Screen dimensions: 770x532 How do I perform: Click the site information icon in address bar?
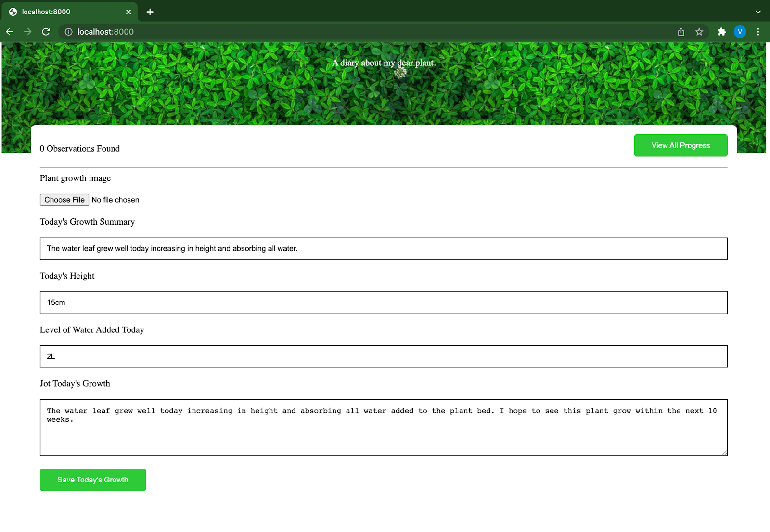pos(69,32)
